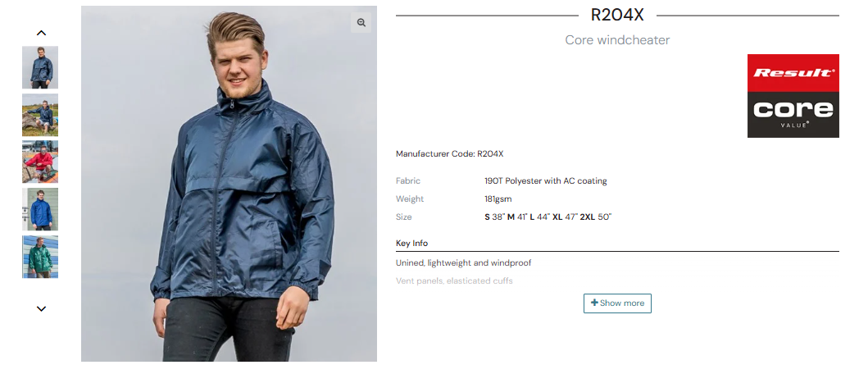The width and height of the screenshot is (868, 374).
Task: Click the Core windcheater subtitle
Action: point(617,40)
